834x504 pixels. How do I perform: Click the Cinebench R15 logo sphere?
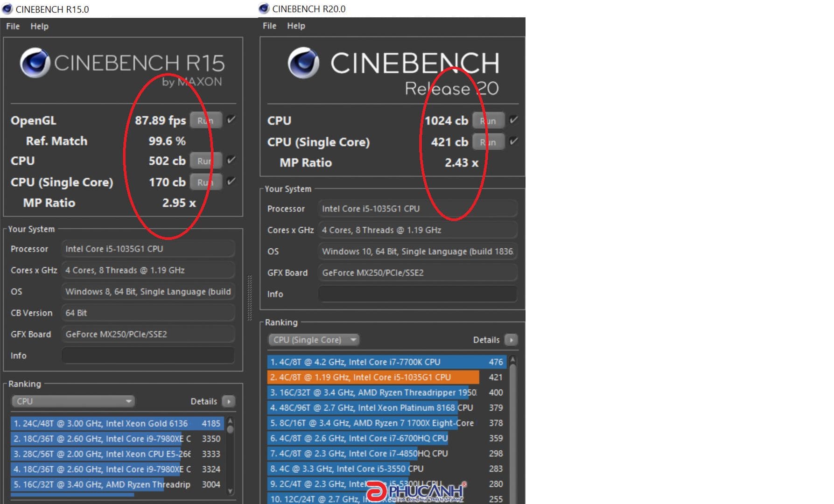[x=35, y=63]
